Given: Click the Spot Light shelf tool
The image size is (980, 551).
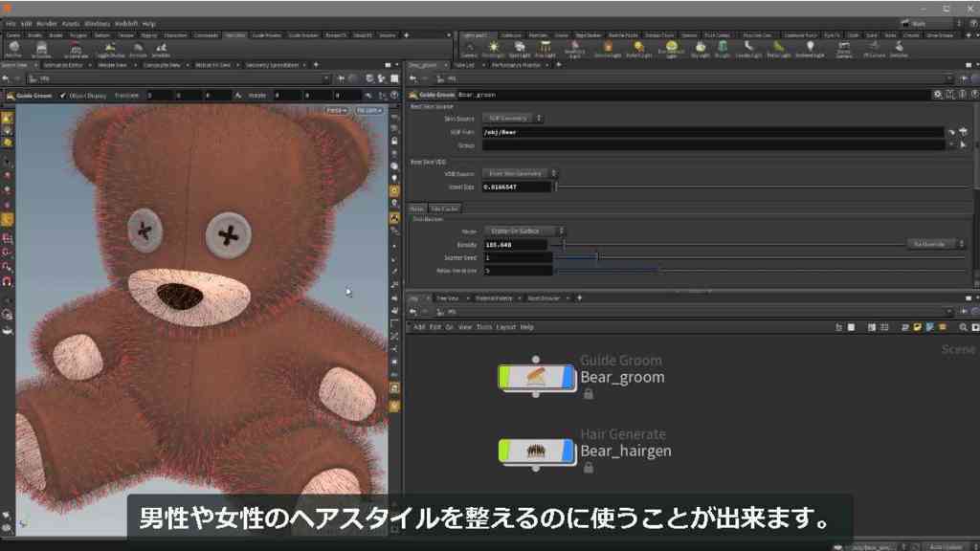Looking at the screenshot, I should [x=520, y=49].
